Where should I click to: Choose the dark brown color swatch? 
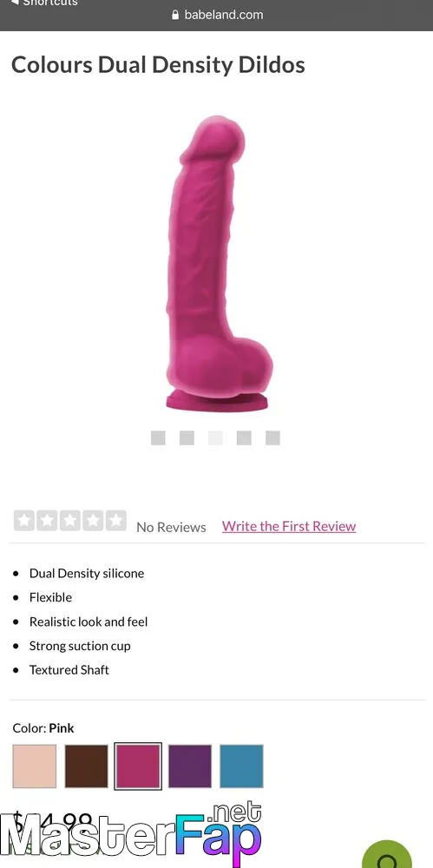tap(87, 766)
